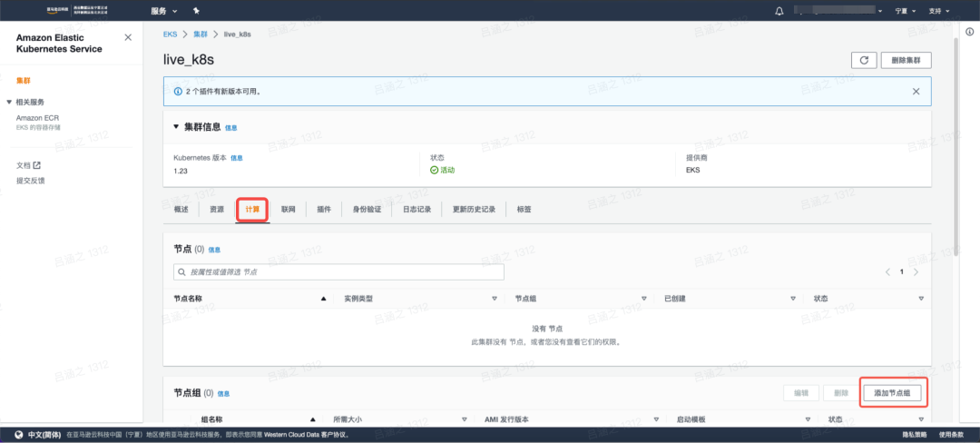Click the pin shortcut icon in top bar
This screenshot has width=980, height=443.
196,11
